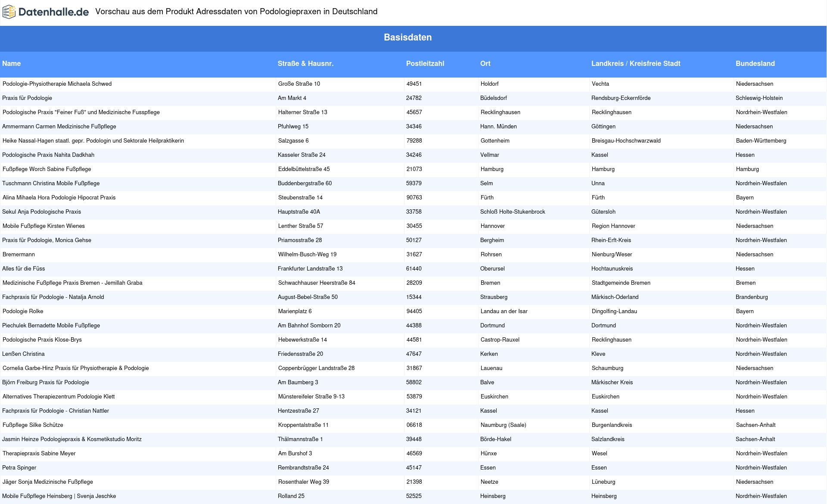Viewport: 827px width, 504px height.
Task: Select Piechulek Bernadette Mobile Fußpflege
Action: click(x=51, y=326)
